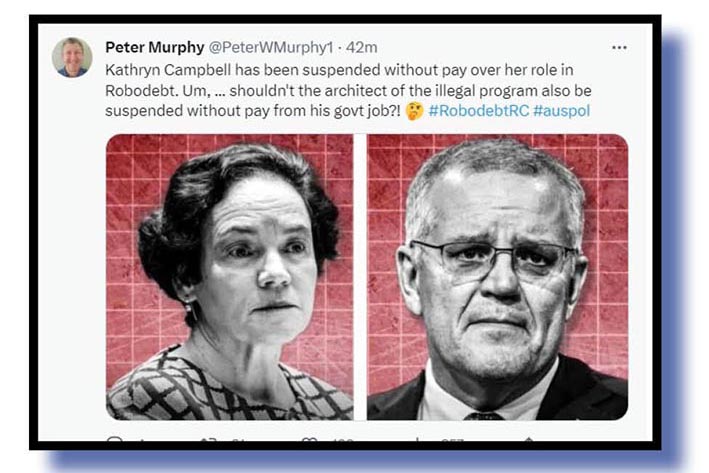Open the #RobodebtRC hashtag
This screenshot has width=709, height=473.
pyautogui.click(x=478, y=110)
